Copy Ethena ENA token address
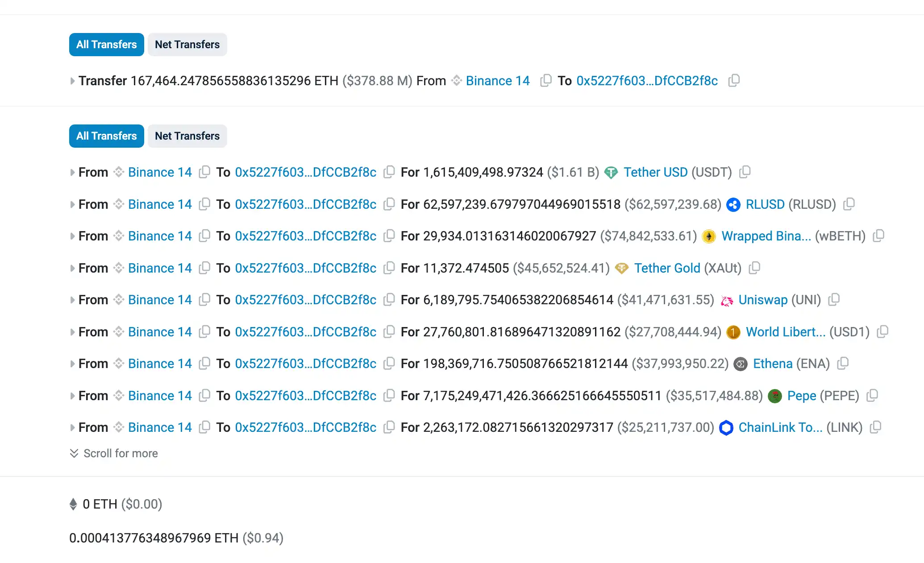 coord(842,363)
